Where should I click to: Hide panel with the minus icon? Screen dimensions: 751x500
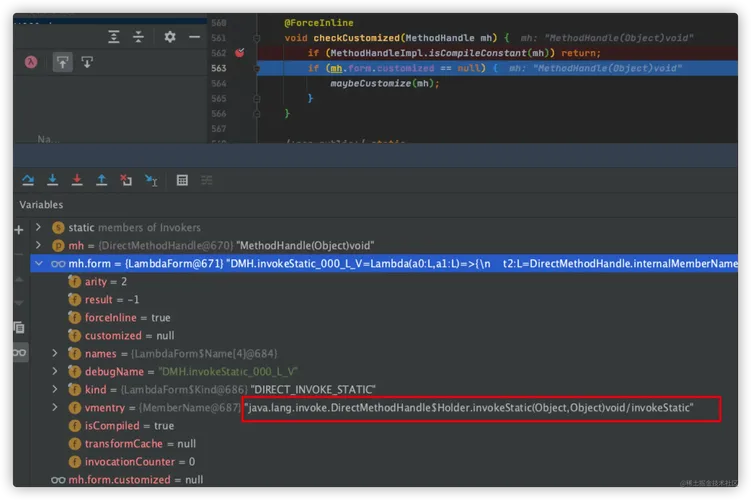coord(194,37)
